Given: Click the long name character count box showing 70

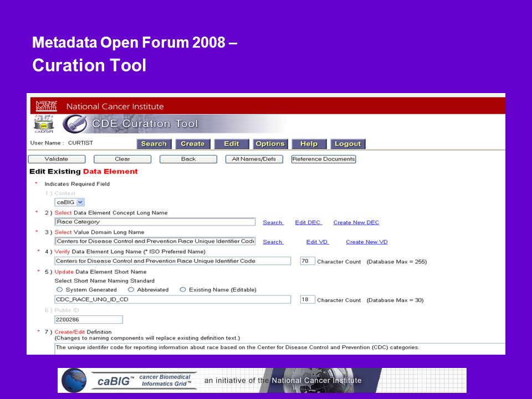Looking at the screenshot, I should pyautogui.click(x=308, y=261).
